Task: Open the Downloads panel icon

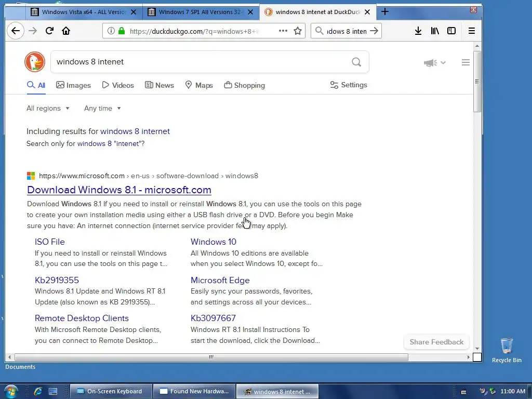Action: click(418, 31)
